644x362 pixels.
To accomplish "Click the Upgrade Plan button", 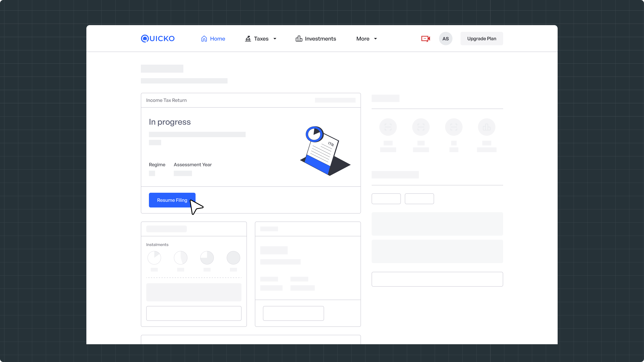I will (481, 39).
